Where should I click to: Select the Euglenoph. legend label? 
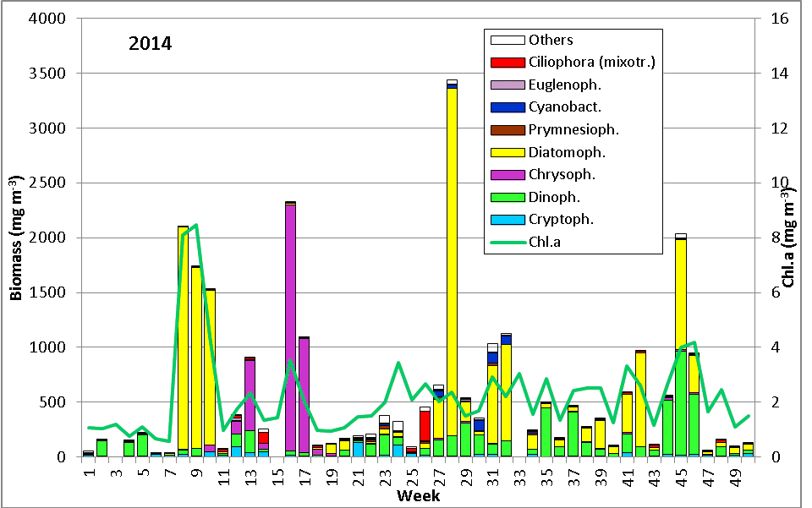tap(565, 85)
